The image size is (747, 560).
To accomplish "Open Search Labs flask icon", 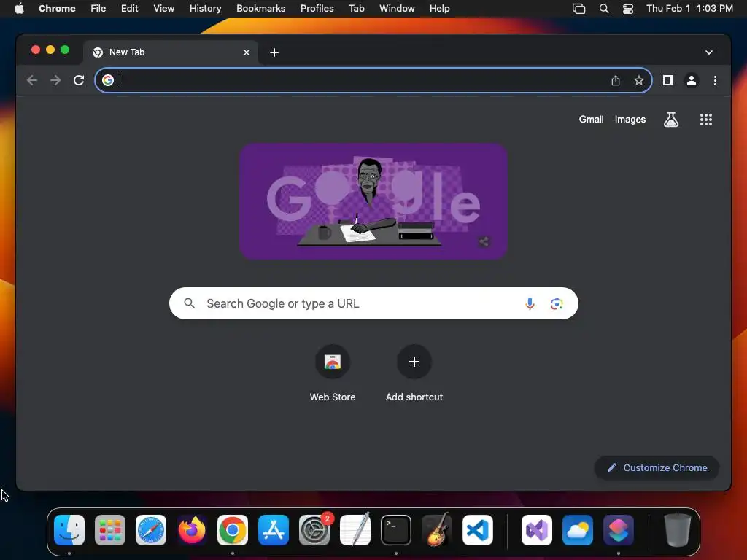I will (x=671, y=120).
